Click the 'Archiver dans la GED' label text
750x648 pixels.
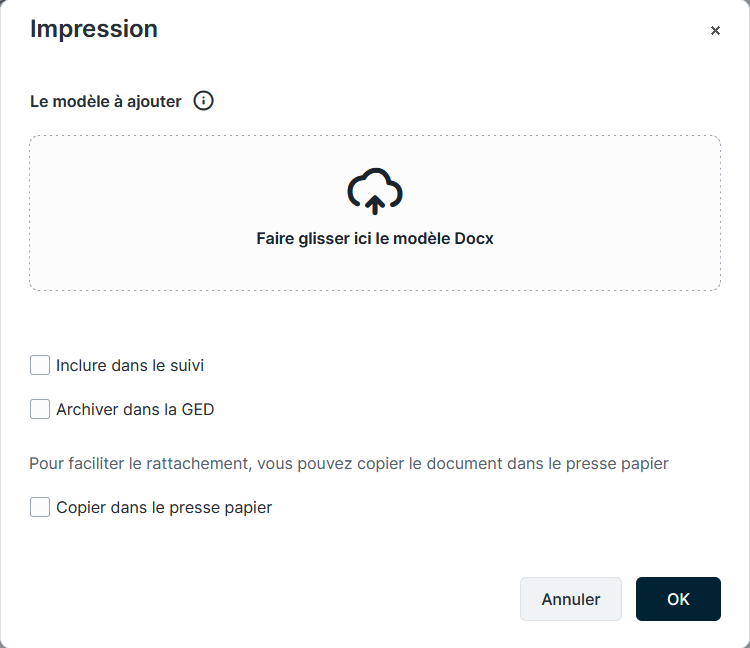pos(135,409)
